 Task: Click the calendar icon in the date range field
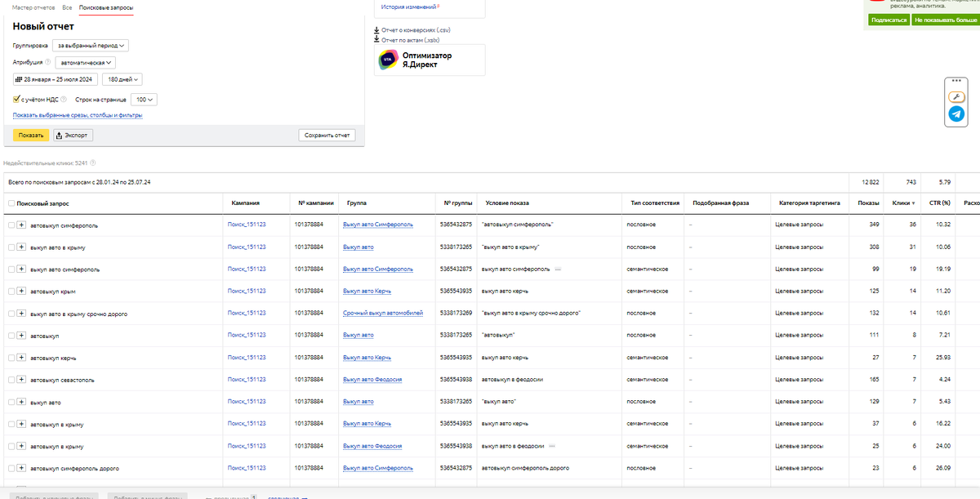(x=19, y=80)
